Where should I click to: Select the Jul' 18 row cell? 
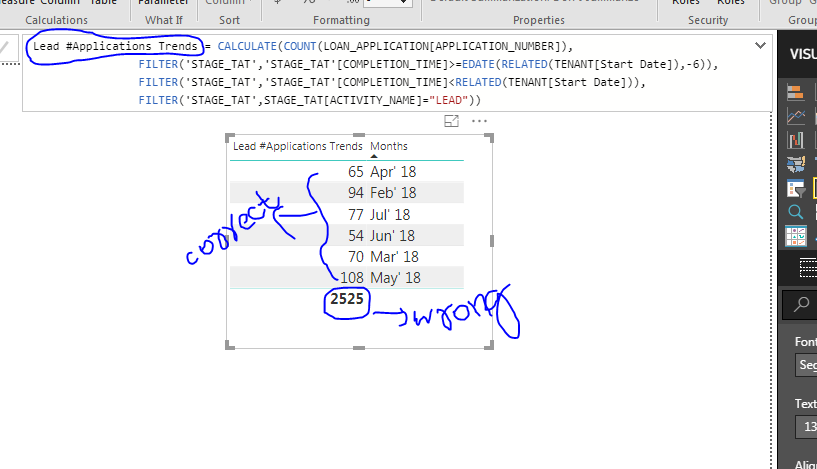point(390,215)
